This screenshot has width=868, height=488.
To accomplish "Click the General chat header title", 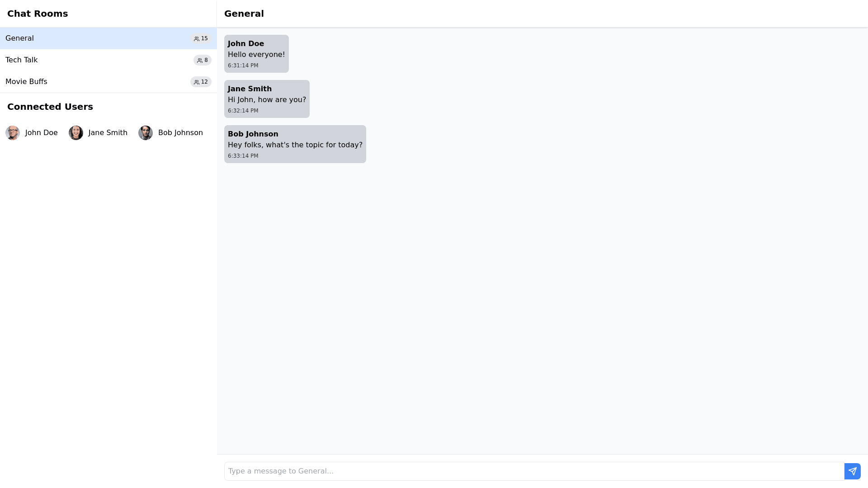I will click(x=244, y=14).
